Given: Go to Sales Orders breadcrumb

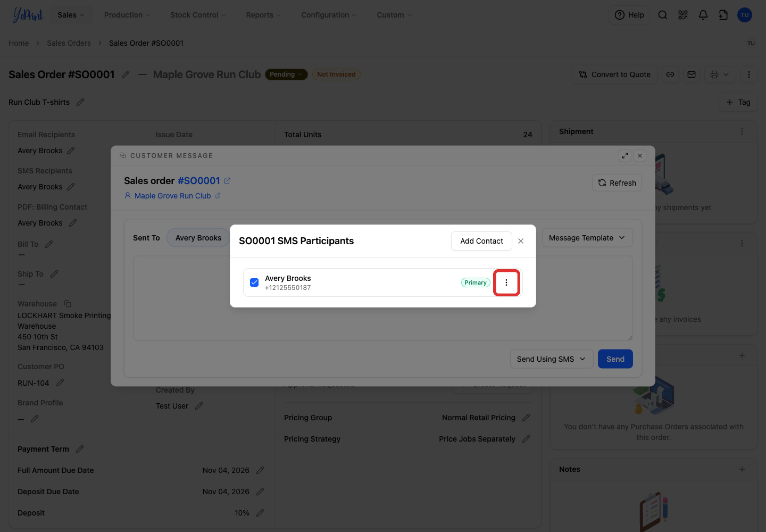Looking at the screenshot, I should pos(69,43).
